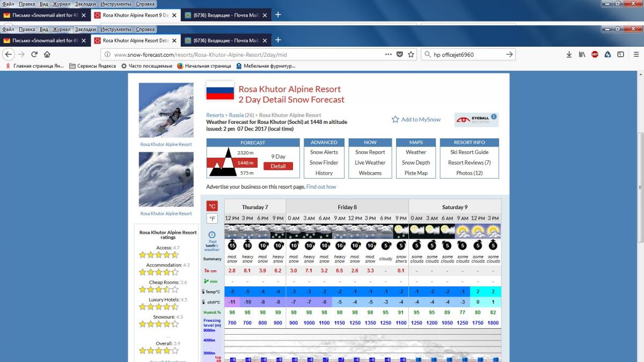Click the forward navigation arrow

coord(21,54)
